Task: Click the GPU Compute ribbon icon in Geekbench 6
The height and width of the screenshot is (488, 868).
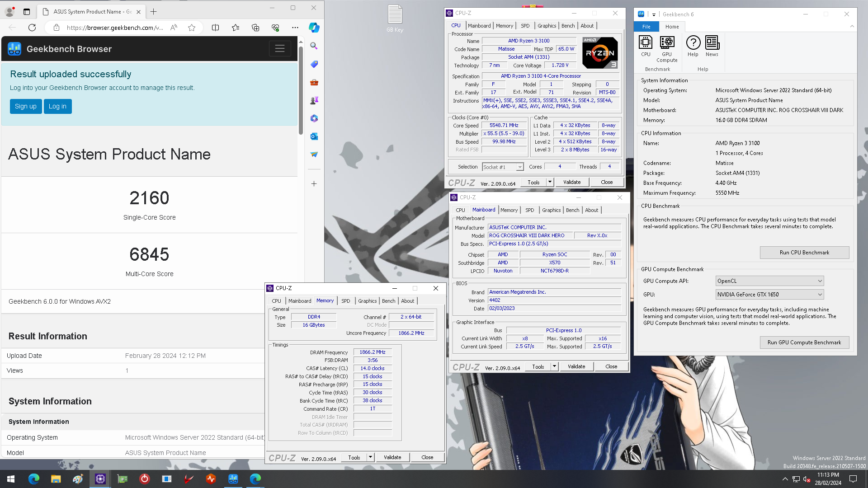Action: click(x=667, y=49)
